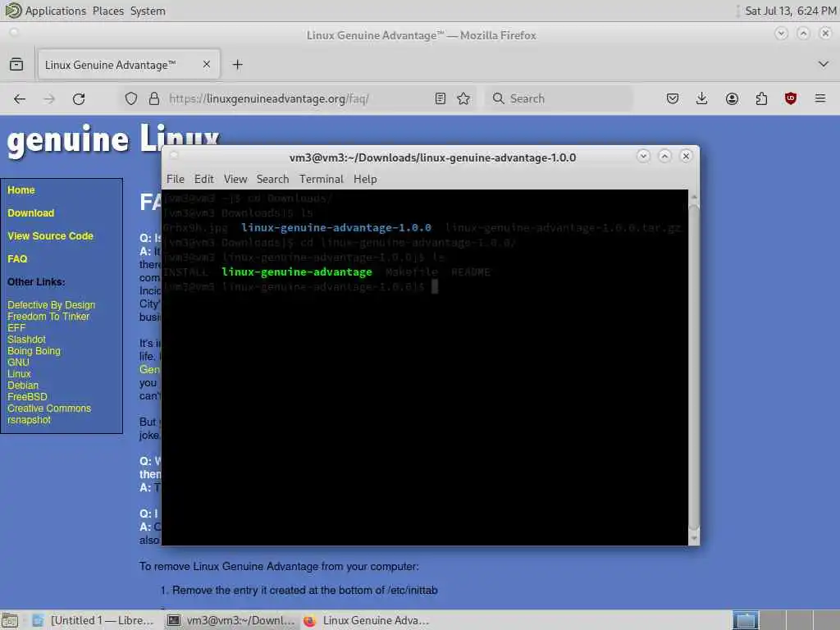Close the Linux Genuine Advantage tab
This screenshot has height=630, width=840.
pyautogui.click(x=207, y=64)
